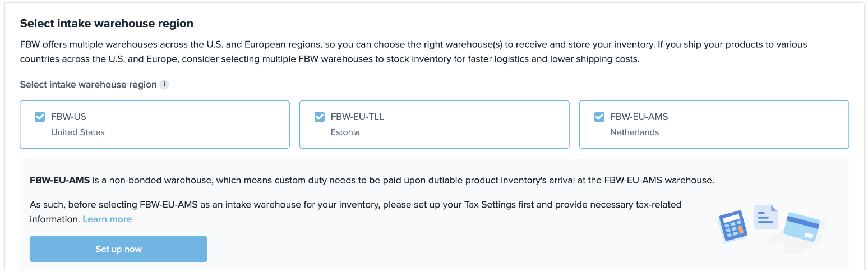Screen dimensions: 868x276
Task: Click the calculator illustration icon
Action: [733, 226]
